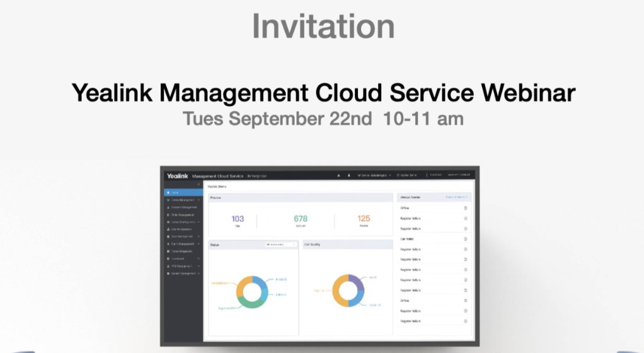Open the Status panel device-status dropdown

pyautogui.click(x=281, y=245)
